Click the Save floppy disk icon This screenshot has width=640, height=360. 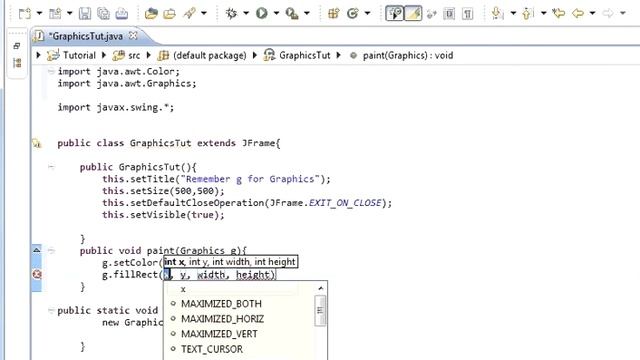click(85, 13)
